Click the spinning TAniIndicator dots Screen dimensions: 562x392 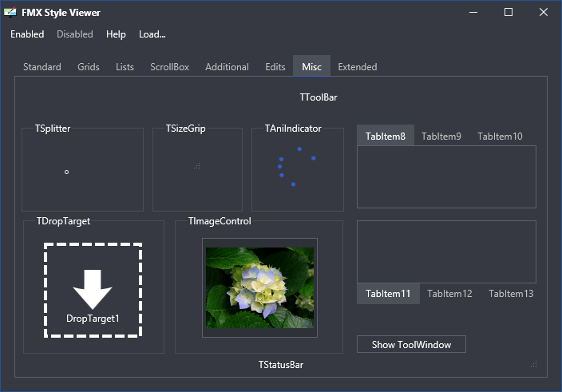click(297, 166)
